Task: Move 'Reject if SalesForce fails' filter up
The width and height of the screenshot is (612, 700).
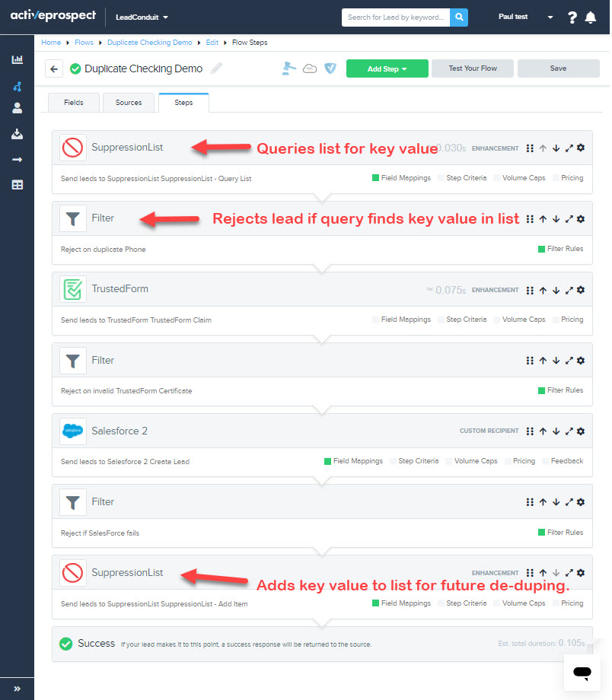Action: [x=543, y=502]
